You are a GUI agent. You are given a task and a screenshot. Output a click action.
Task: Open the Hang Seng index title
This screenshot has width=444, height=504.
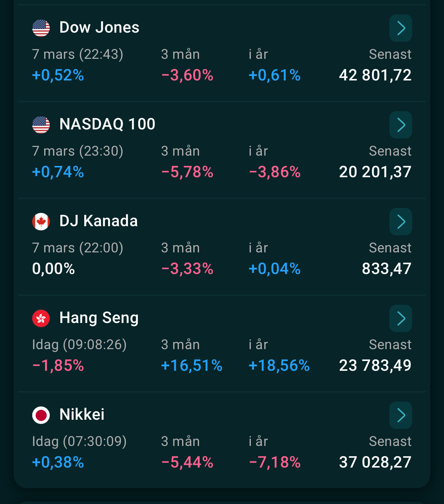point(99,318)
